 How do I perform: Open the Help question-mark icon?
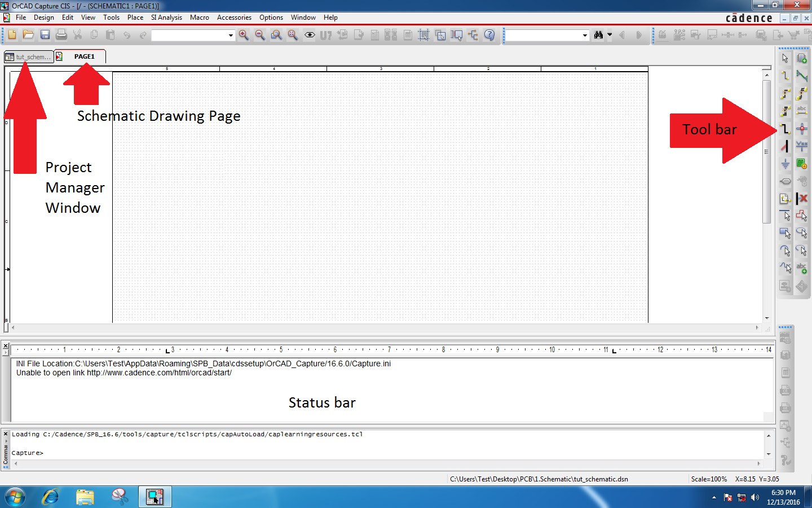point(489,35)
